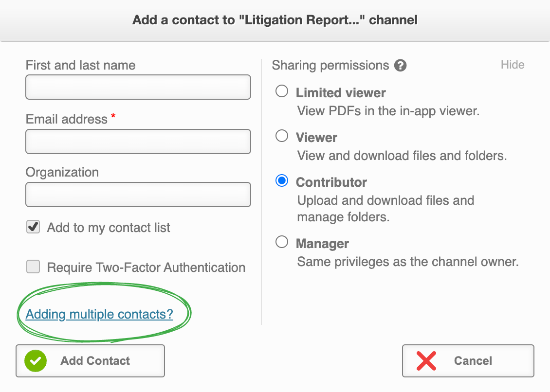Screen dimensions: 550x392
Task: Click the Add Contact button
Action: 90,361
